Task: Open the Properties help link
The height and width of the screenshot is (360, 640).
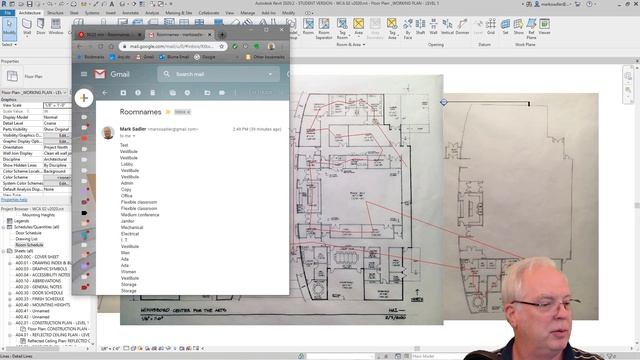Action: [14, 200]
